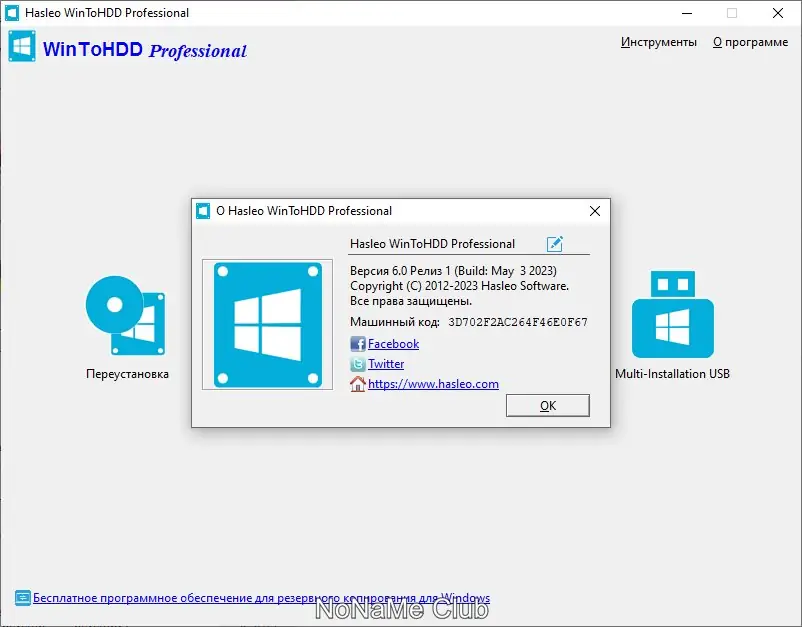Screen dimensions: 802x627
Task: Open the О программе menu
Action: tap(750, 42)
